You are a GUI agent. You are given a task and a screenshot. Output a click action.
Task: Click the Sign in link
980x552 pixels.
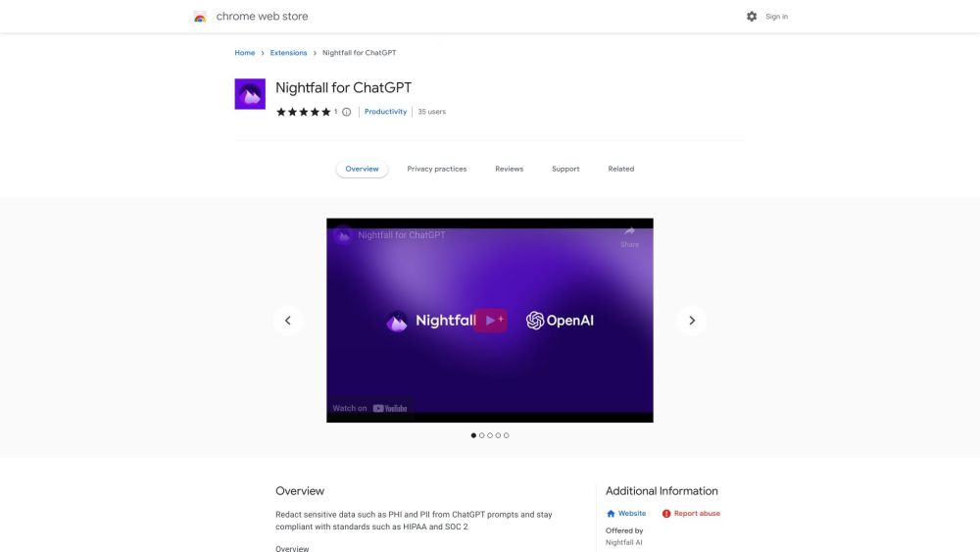tap(776, 17)
